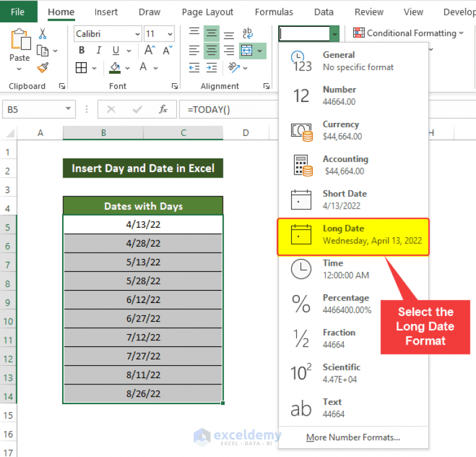476x457 pixels.
Task: Collapse the number format dropdown arrow
Action: point(335,34)
